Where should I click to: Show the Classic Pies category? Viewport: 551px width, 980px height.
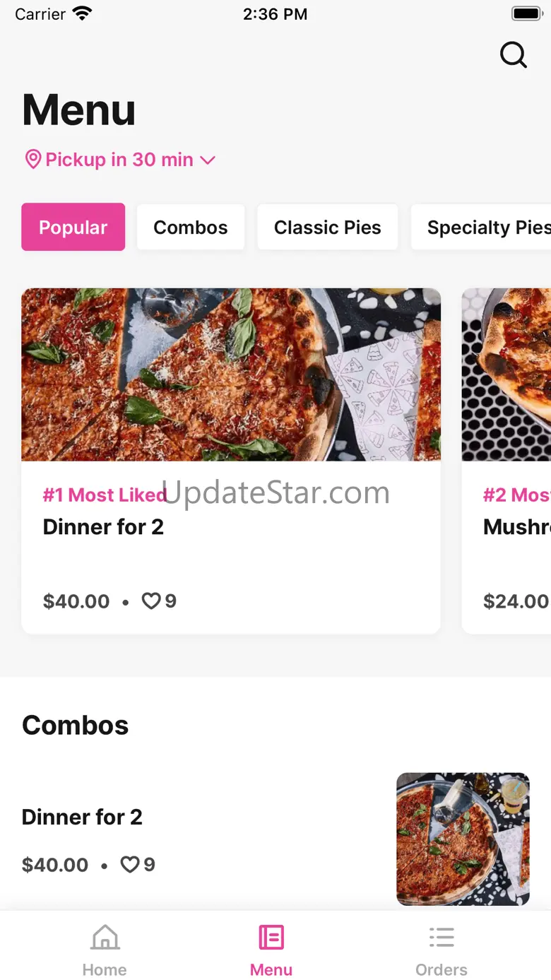point(327,228)
